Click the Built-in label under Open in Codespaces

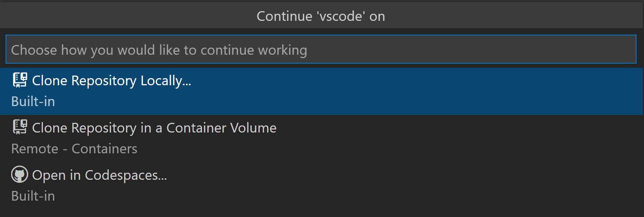click(x=33, y=196)
